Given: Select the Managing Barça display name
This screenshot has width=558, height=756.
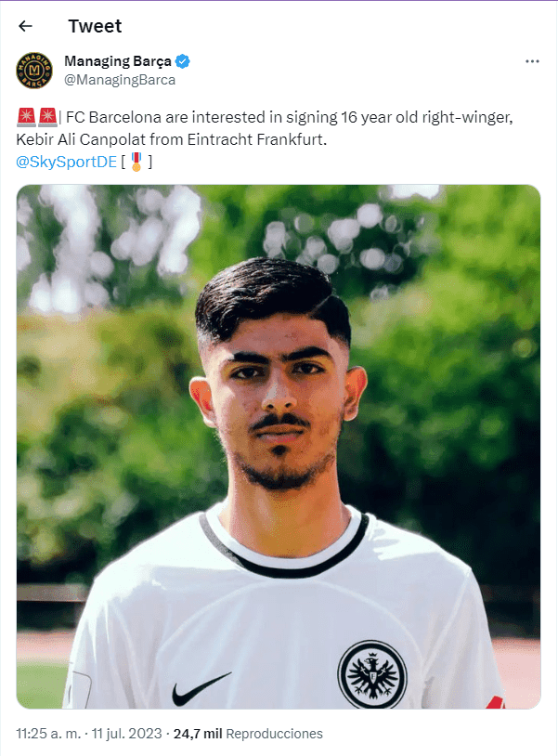Looking at the screenshot, I should pyautogui.click(x=118, y=61).
